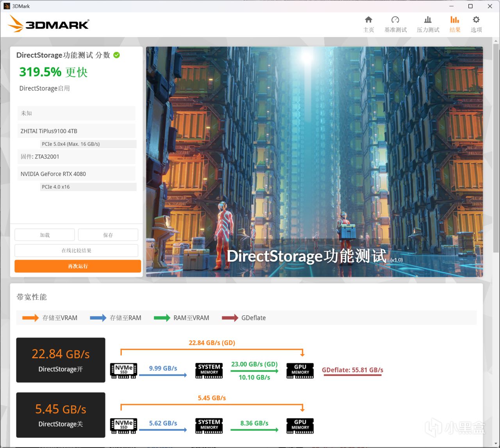The image size is (500, 448).
Task: Click the 未知 unknown field
Action: 76,113
